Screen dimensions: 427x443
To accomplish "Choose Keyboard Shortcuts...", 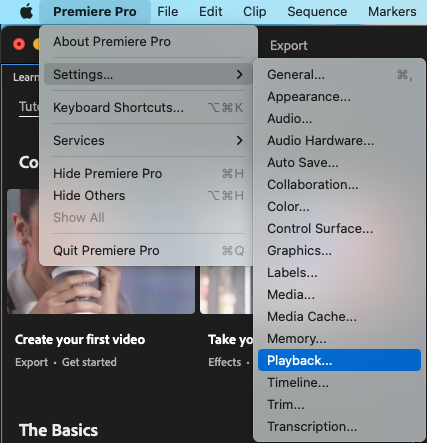I will [148, 108].
